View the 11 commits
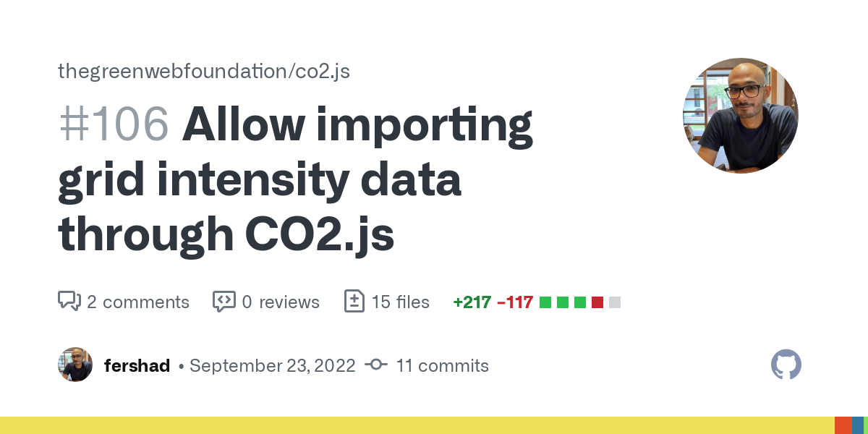 (443, 365)
